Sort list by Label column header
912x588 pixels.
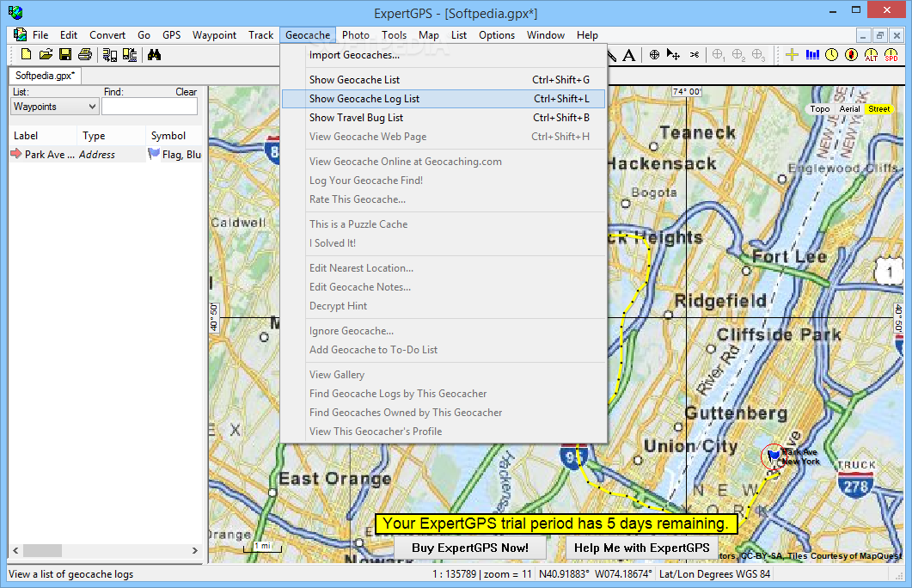pyautogui.click(x=43, y=136)
